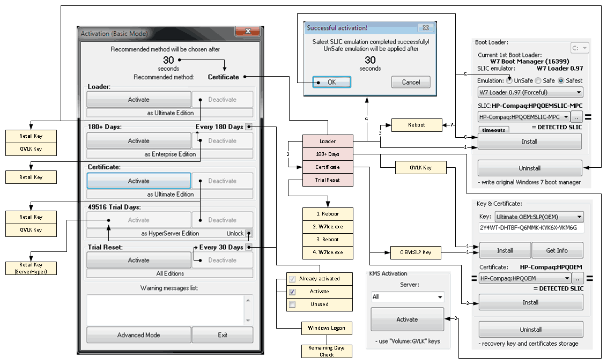Click the product key text field
The image size is (607, 364).
point(531,228)
